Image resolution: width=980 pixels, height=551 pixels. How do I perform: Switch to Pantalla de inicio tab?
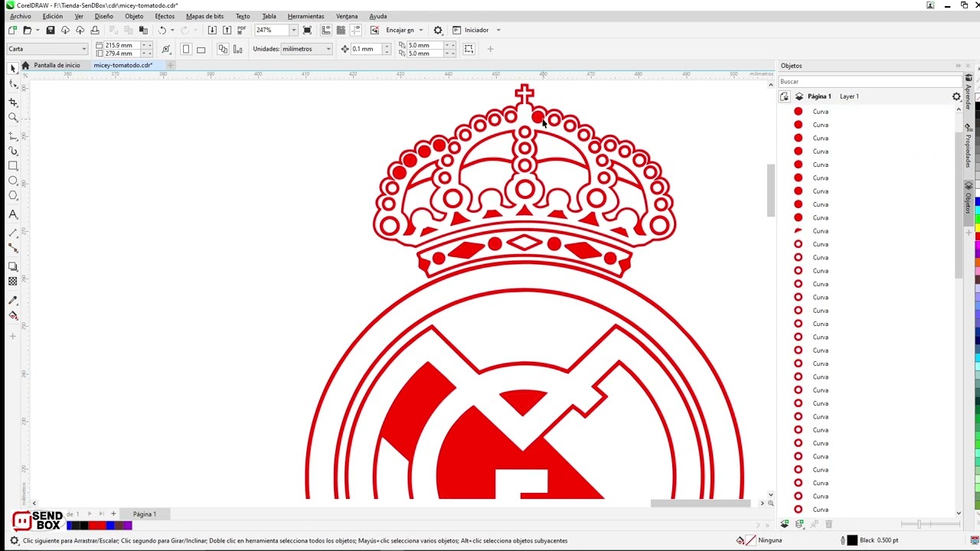(57, 65)
